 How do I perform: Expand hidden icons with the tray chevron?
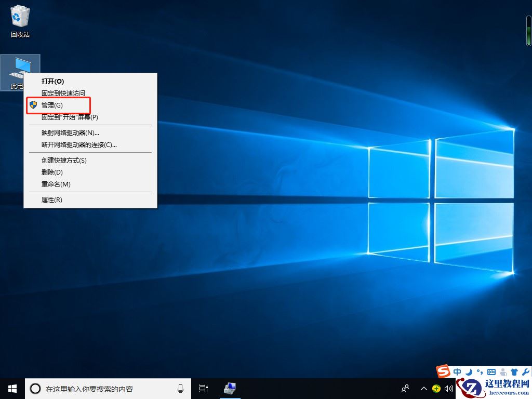(x=424, y=389)
